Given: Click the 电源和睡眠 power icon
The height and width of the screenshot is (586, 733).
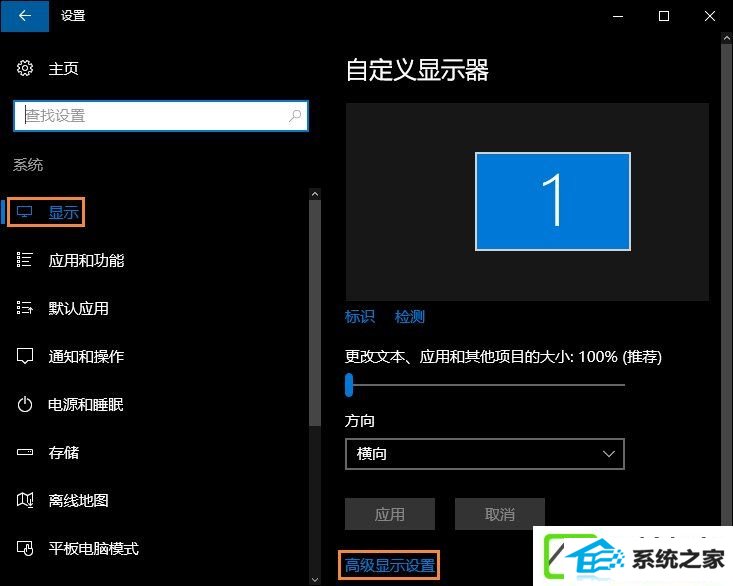Looking at the screenshot, I should click(25, 404).
